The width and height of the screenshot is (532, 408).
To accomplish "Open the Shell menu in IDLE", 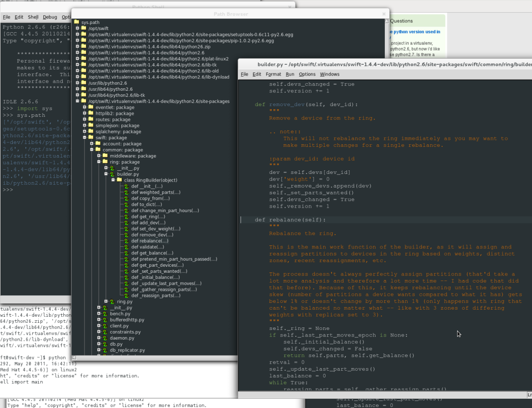I will pos(33,16).
